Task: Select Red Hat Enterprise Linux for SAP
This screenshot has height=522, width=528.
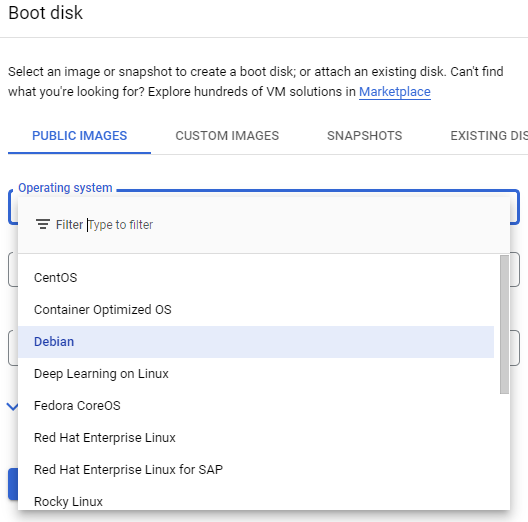Action: click(256, 469)
